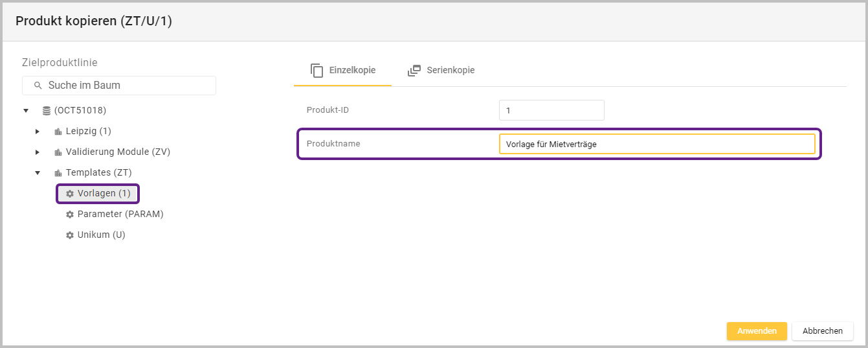Click the gear icon beside Unikum (U)
Image resolution: width=868 pixels, height=348 pixels.
(70, 235)
